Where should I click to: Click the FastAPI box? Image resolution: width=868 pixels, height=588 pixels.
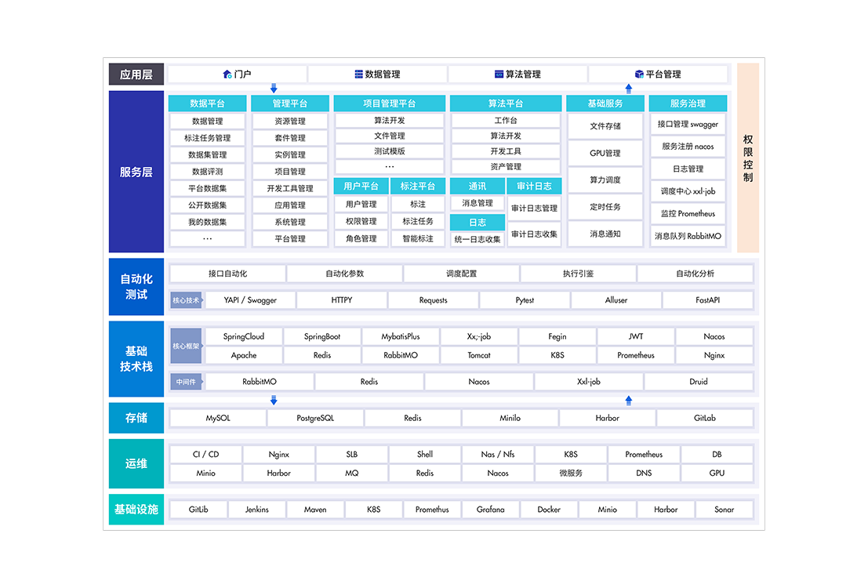707,300
